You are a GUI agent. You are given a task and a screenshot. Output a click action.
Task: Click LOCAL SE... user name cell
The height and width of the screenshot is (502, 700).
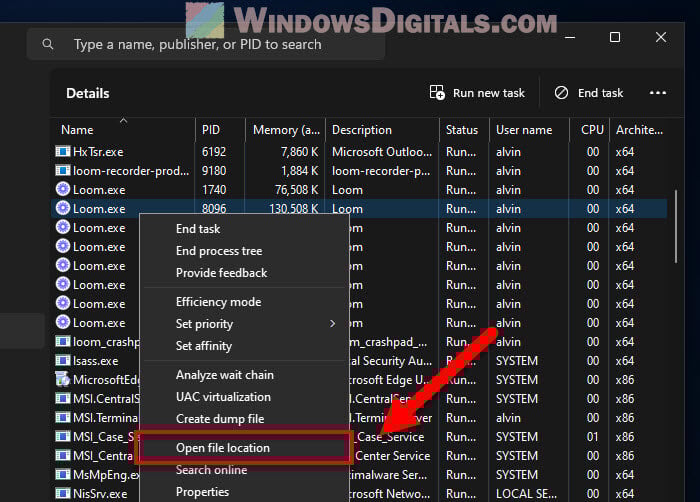point(526,494)
